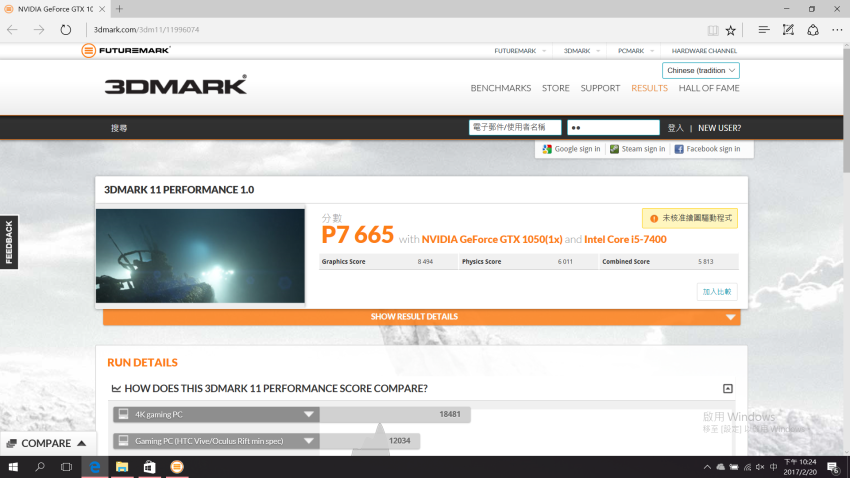Open Intel Core i5-7400 link
The width and height of the screenshot is (850, 478).
(x=625, y=240)
